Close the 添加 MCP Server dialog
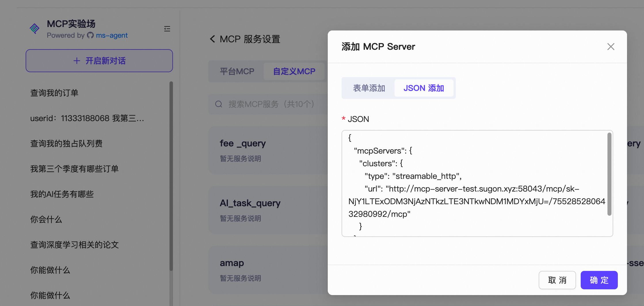 tap(611, 47)
